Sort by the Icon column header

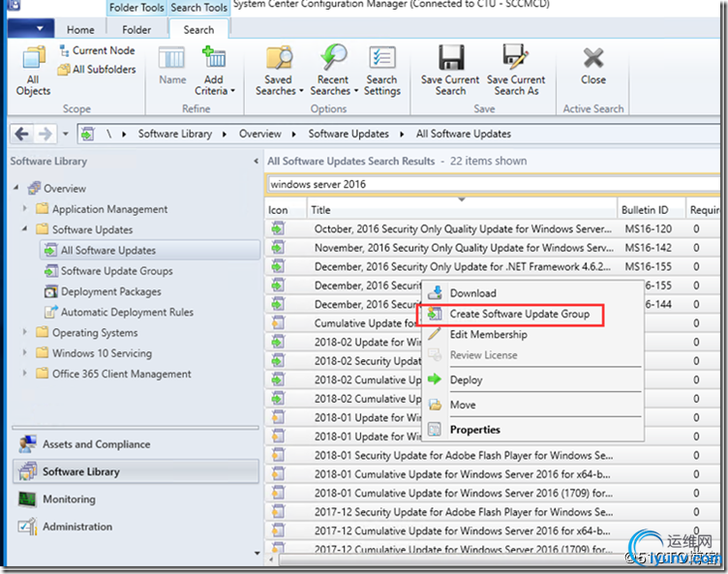(x=286, y=210)
